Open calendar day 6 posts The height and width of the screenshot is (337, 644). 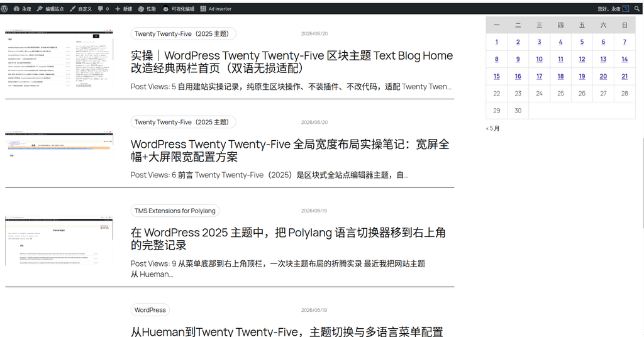click(603, 42)
